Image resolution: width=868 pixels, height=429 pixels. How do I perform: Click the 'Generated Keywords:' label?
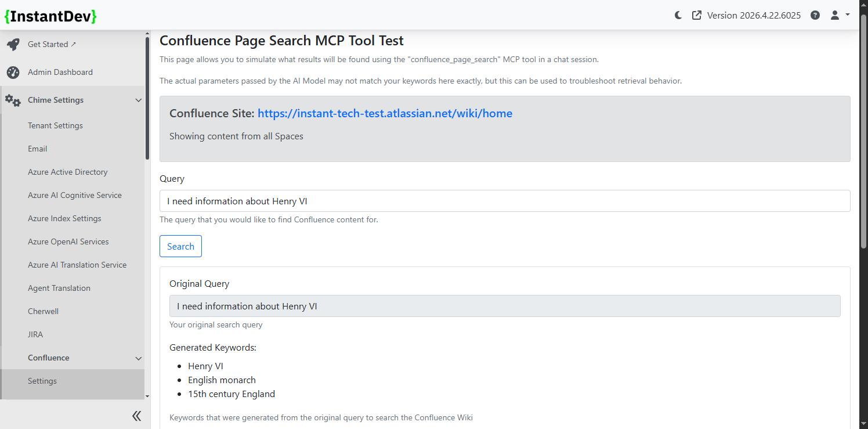(213, 348)
